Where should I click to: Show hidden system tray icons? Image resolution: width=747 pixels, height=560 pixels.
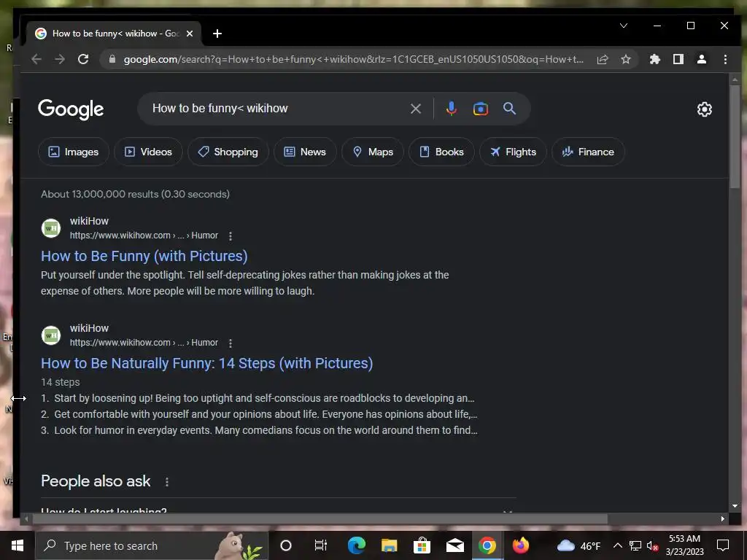click(x=617, y=545)
